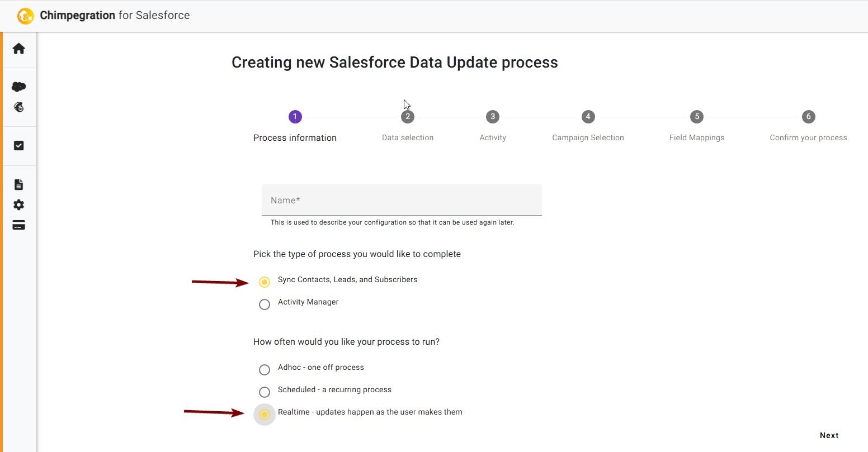Open the settings gear sidebar icon
This screenshot has width=868, height=452.
tap(19, 205)
